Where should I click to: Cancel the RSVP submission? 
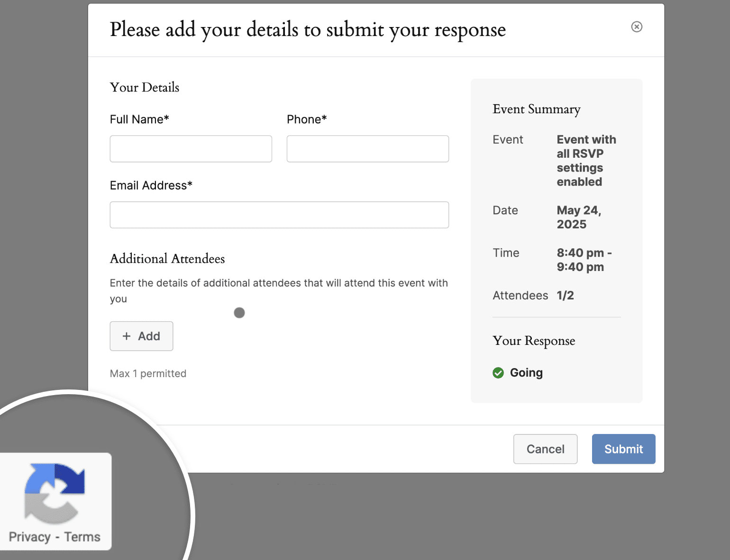point(545,449)
